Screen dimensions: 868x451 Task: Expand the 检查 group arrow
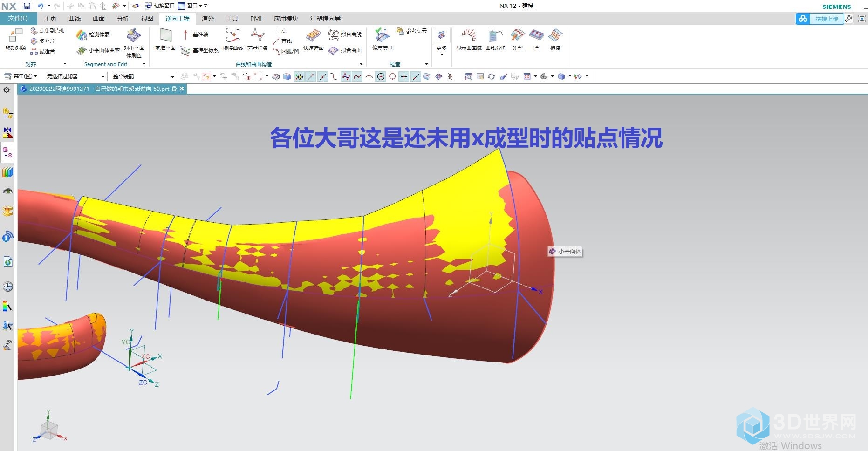[426, 64]
